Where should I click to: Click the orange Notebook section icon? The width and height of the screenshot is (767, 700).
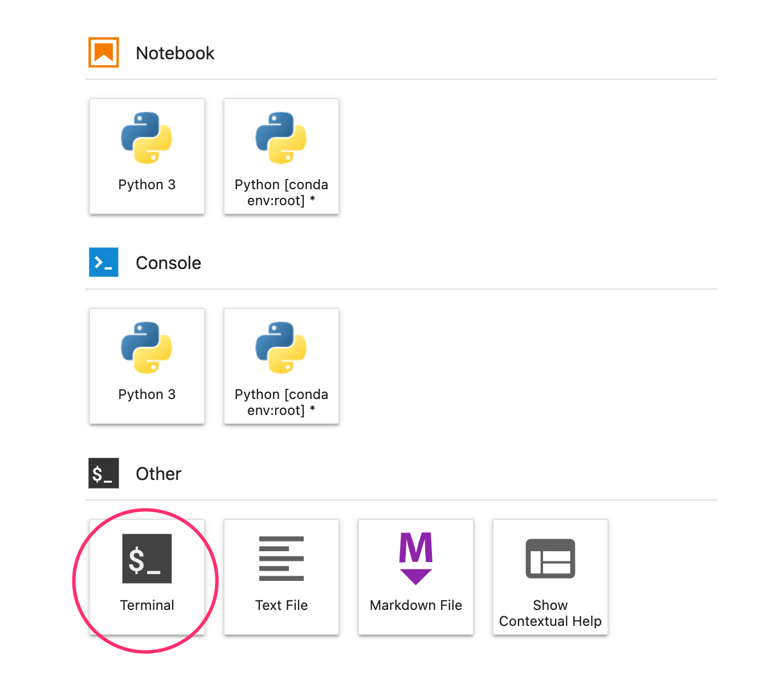104,52
